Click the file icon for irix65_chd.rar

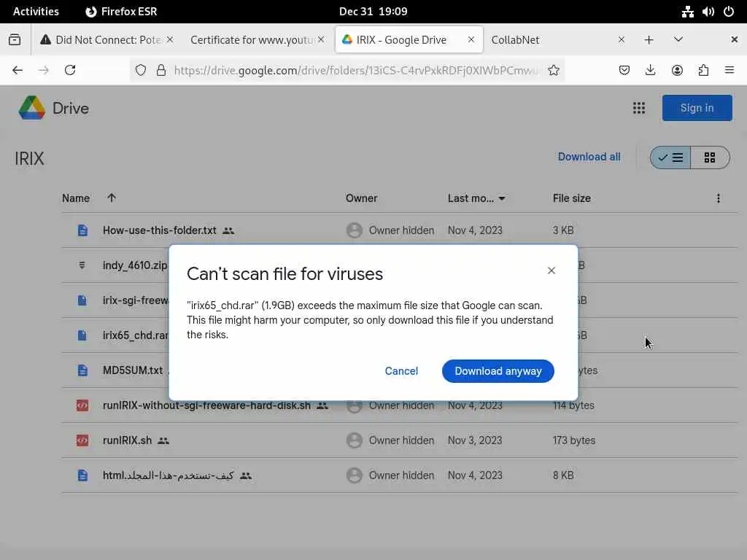click(x=82, y=335)
